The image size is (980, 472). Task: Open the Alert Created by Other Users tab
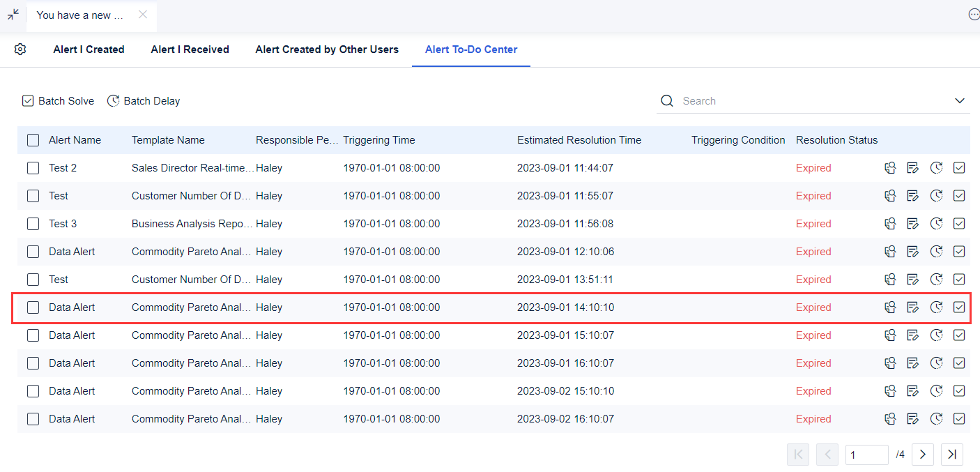(327, 49)
